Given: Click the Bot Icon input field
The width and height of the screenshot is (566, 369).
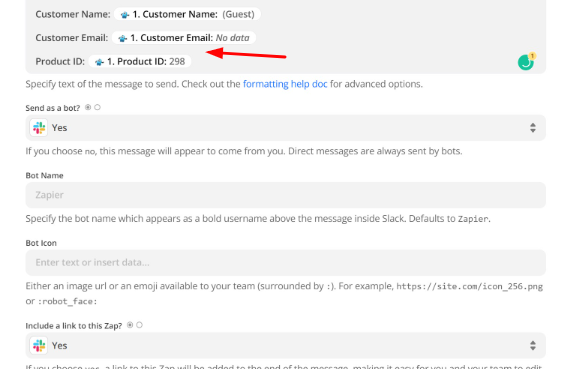Looking at the screenshot, I should pos(286,262).
